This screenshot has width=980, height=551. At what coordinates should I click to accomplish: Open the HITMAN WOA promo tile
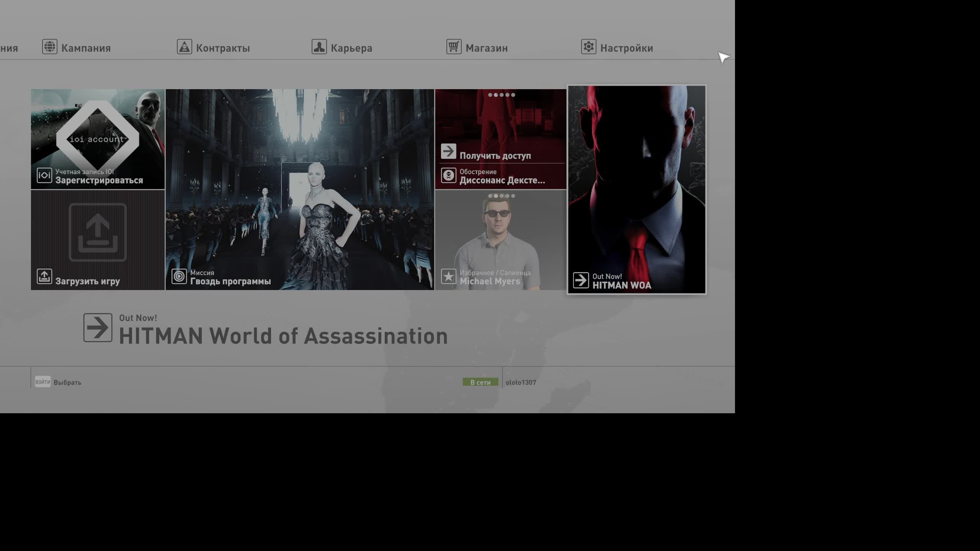point(636,189)
